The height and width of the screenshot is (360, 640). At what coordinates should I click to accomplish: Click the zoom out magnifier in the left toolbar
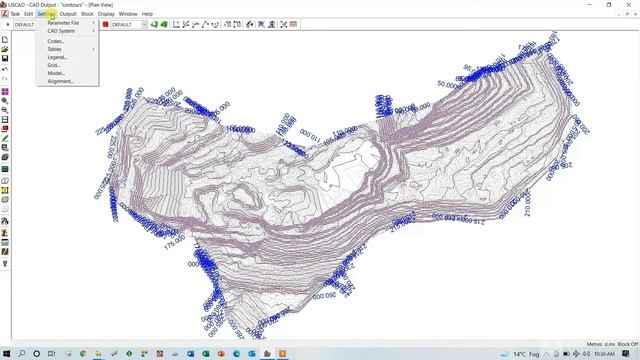click(5, 110)
